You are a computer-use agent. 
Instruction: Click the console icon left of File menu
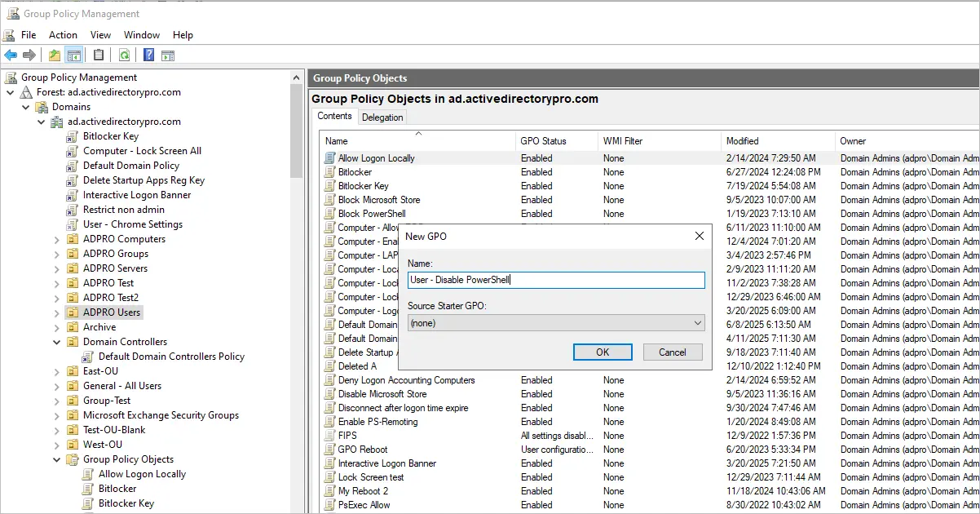point(9,35)
